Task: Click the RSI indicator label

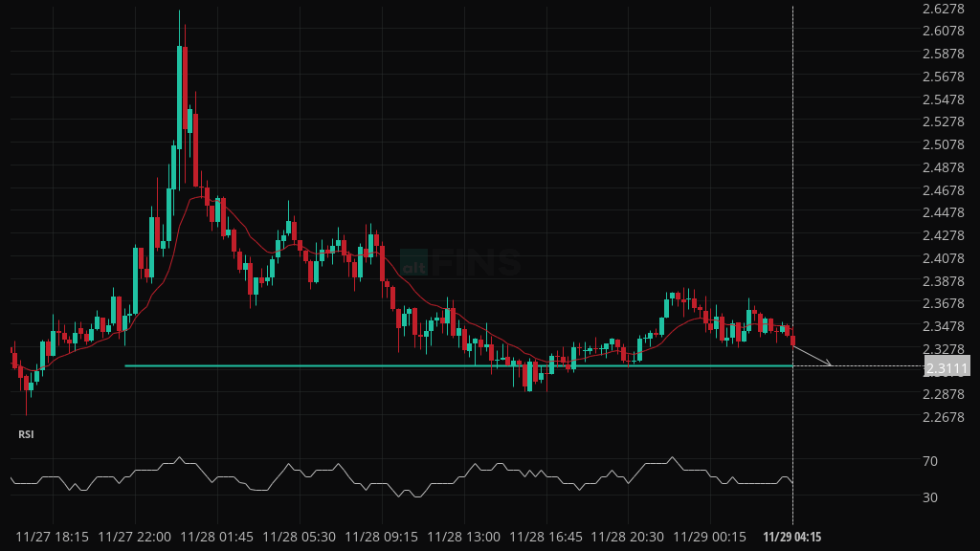Action: click(x=26, y=434)
